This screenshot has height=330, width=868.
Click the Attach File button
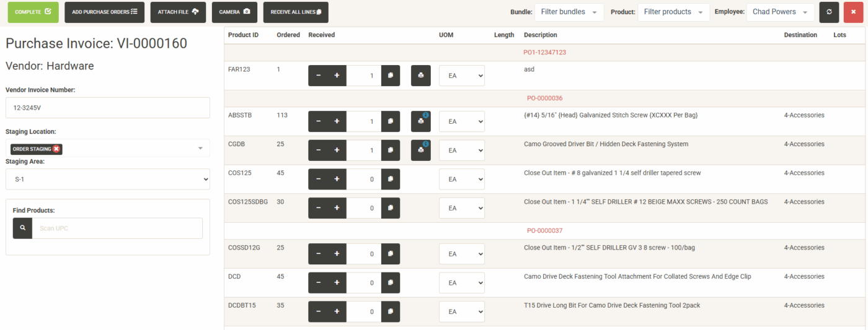(x=178, y=12)
